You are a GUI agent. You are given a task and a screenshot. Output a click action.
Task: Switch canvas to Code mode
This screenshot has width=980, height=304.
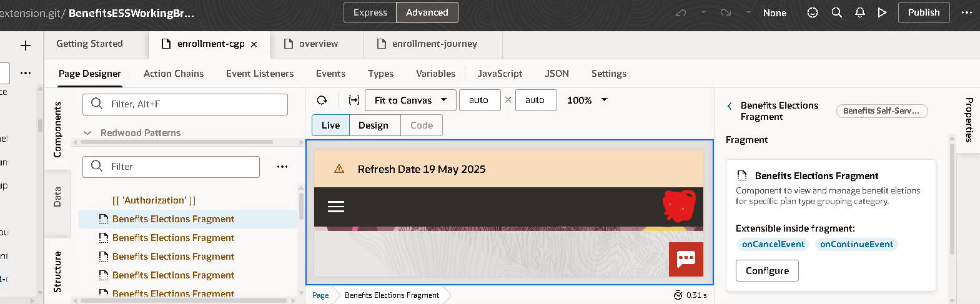tap(422, 125)
